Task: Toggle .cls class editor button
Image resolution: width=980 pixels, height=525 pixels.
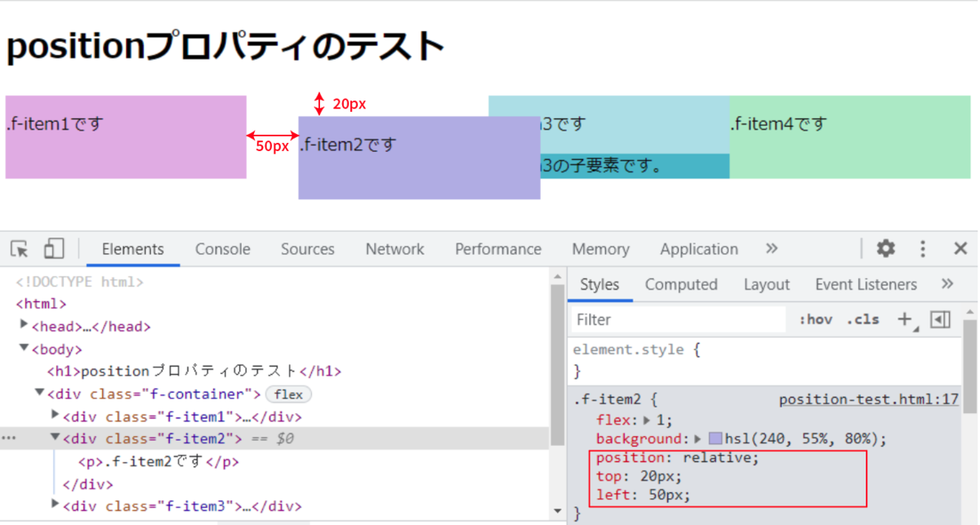Action: (x=862, y=319)
